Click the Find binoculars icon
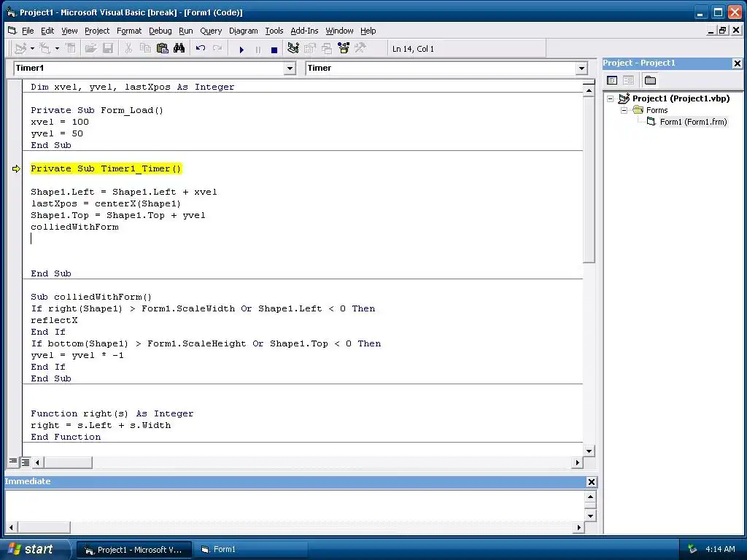Viewport: 747px width, 560px height. click(x=179, y=49)
